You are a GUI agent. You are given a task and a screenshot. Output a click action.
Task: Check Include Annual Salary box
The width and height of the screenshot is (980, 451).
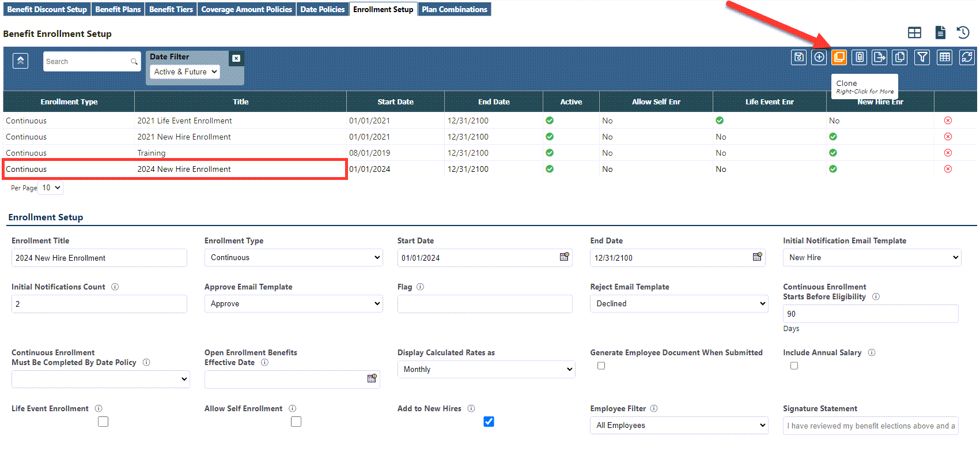click(794, 366)
